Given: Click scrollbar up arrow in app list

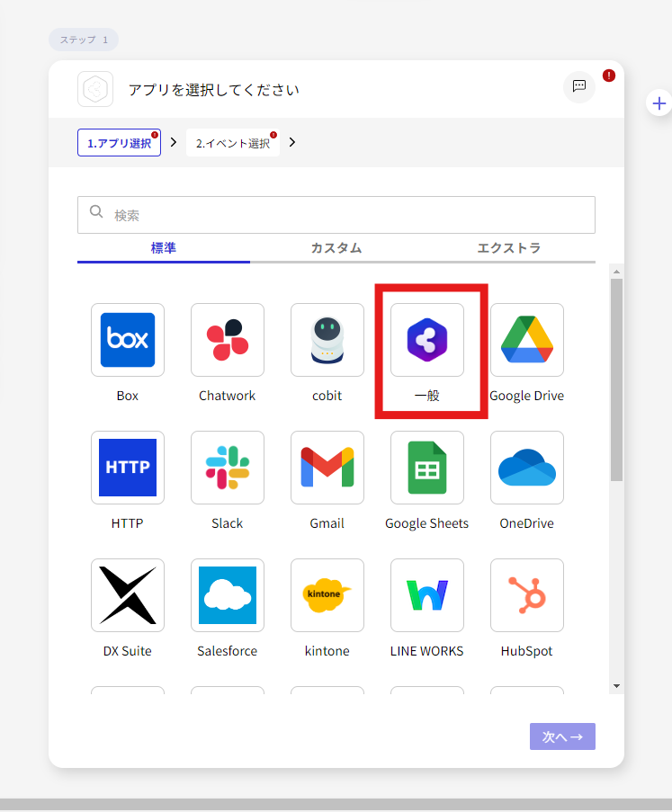Looking at the screenshot, I should point(616,272).
